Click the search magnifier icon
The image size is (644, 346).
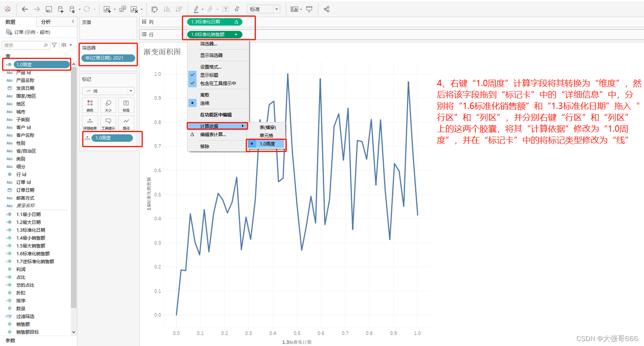click(46, 45)
